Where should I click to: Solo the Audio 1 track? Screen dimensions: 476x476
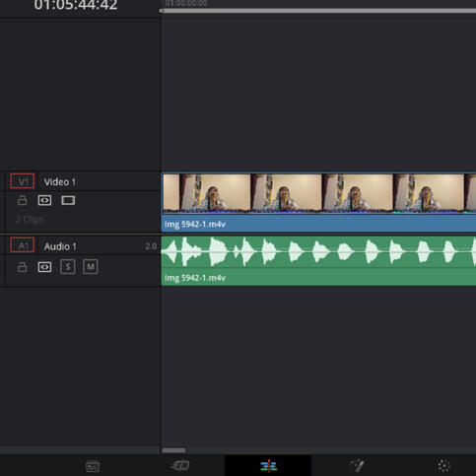(68, 267)
